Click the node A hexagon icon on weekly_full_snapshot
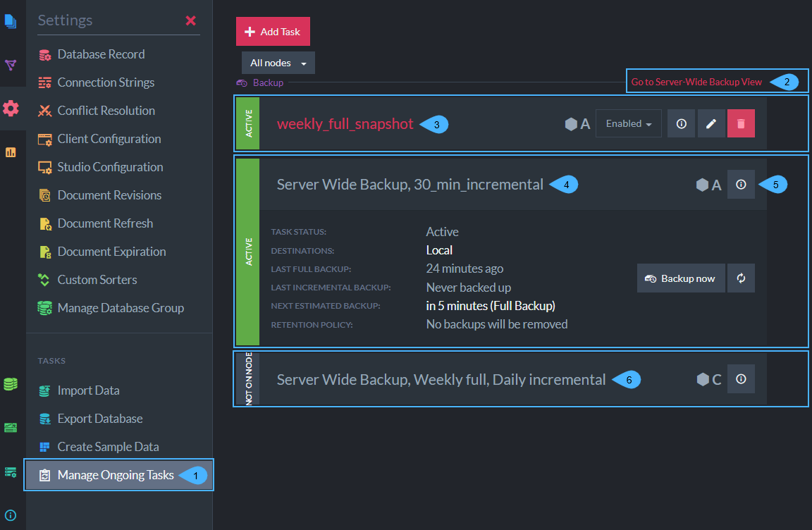 tap(571, 124)
